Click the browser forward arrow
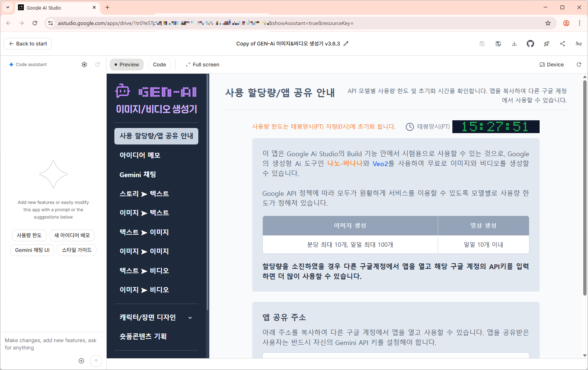The width and height of the screenshot is (588, 370). click(22, 23)
